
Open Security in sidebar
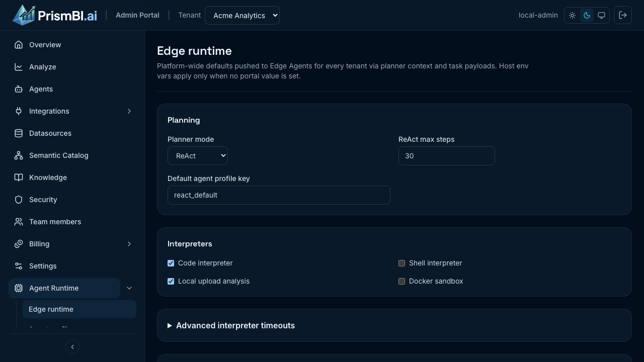tap(72, 200)
